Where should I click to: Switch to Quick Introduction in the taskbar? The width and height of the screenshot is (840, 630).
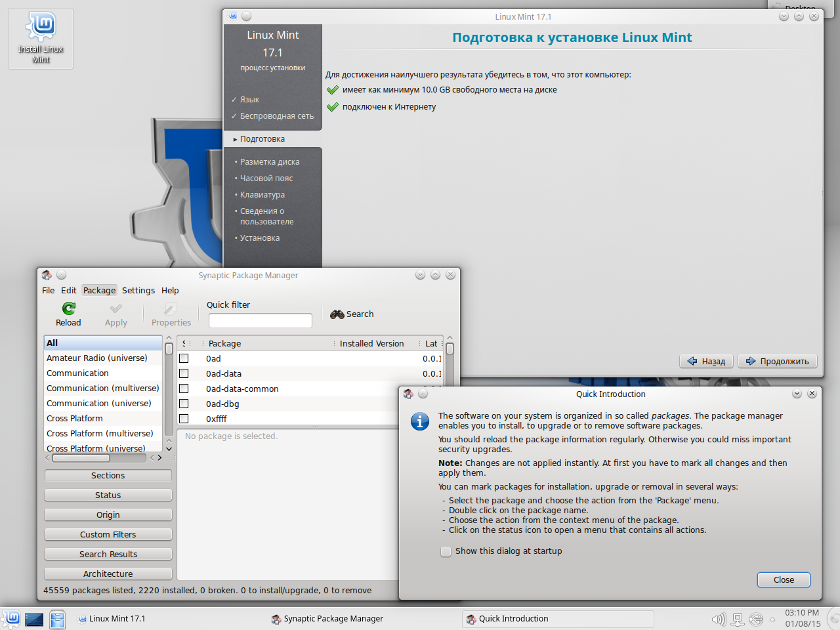click(x=558, y=619)
